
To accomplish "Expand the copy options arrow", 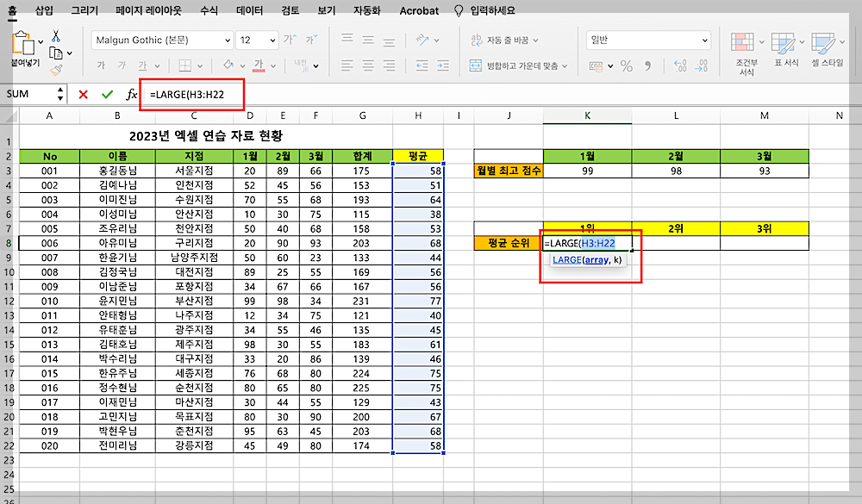I will pyautogui.click(x=69, y=53).
